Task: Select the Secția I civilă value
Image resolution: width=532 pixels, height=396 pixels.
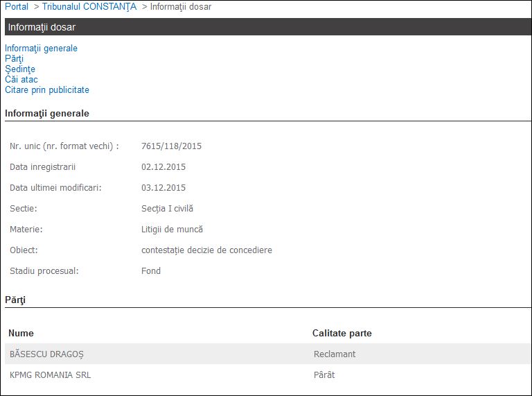Action: pyautogui.click(x=167, y=209)
